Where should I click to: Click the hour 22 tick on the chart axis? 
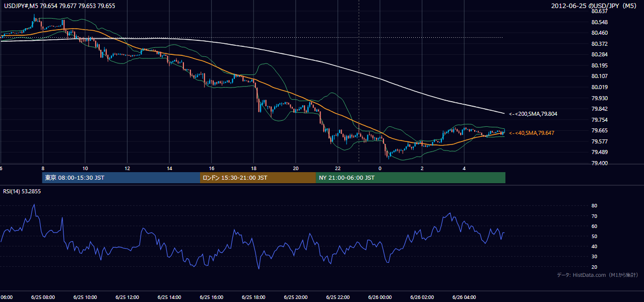click(338, 168)
